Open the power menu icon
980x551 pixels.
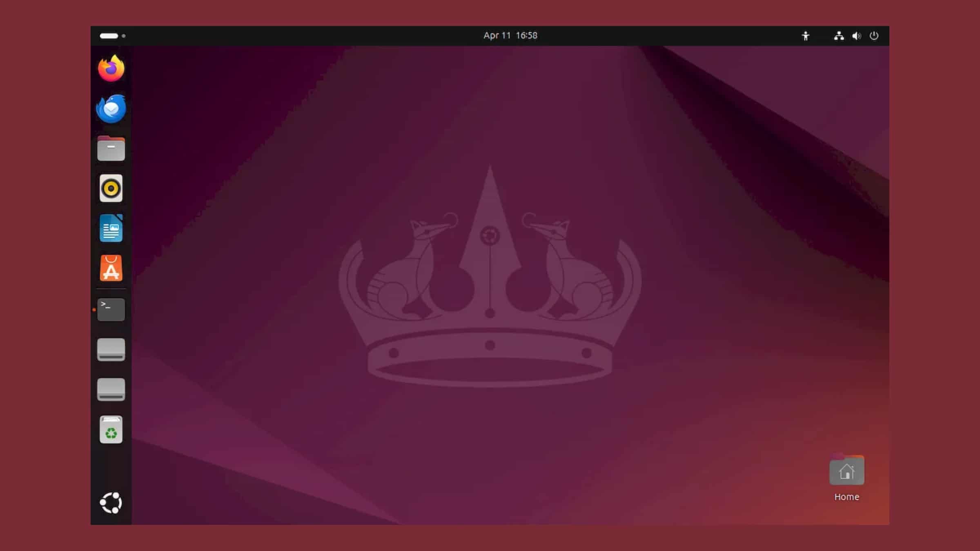point(874,36)
